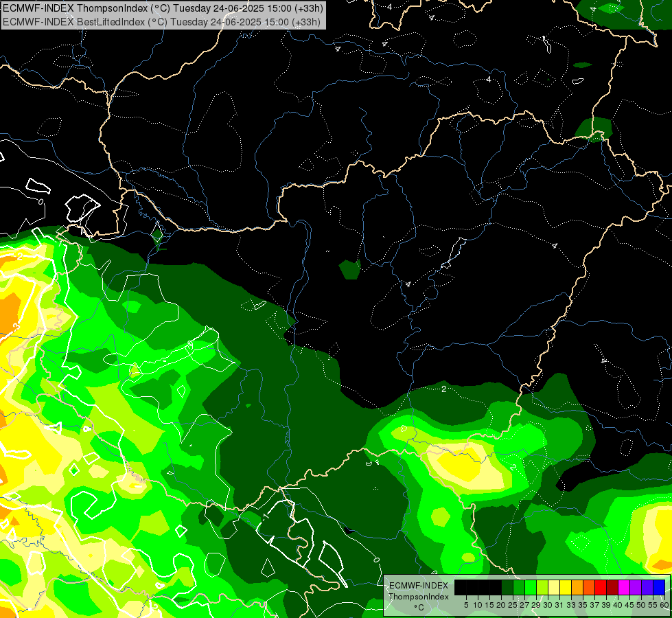Click the legend title ECMWF-INDEX

click(419, 586)
